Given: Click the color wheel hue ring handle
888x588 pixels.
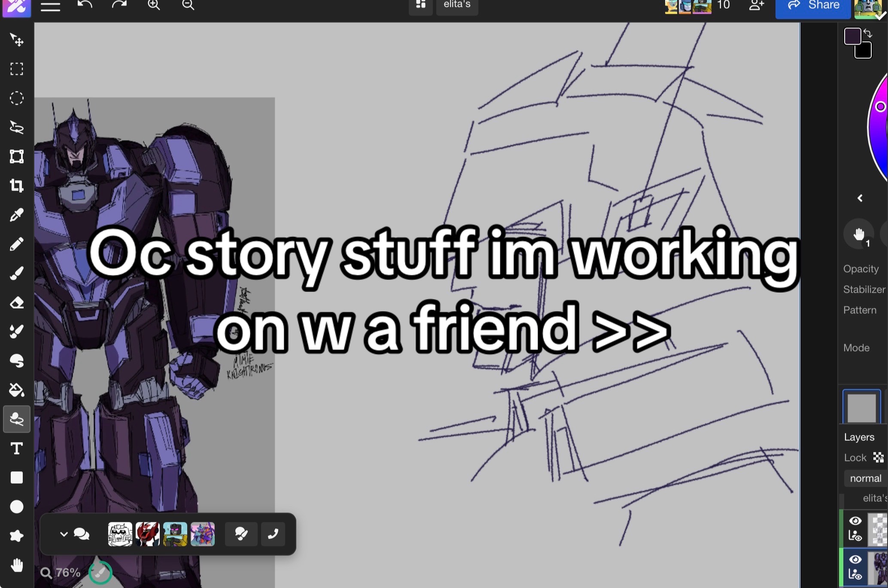Looking at the screenshot, I should point(881,107).
